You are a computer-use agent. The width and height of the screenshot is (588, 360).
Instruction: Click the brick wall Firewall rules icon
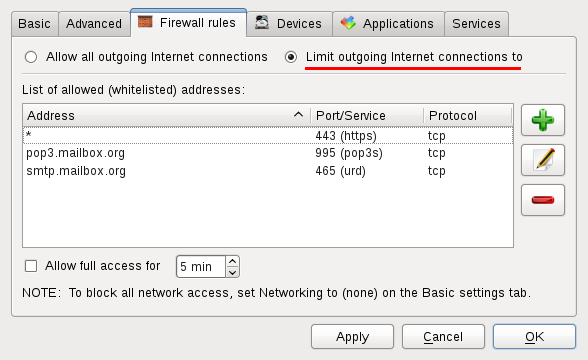click(145, 22)
